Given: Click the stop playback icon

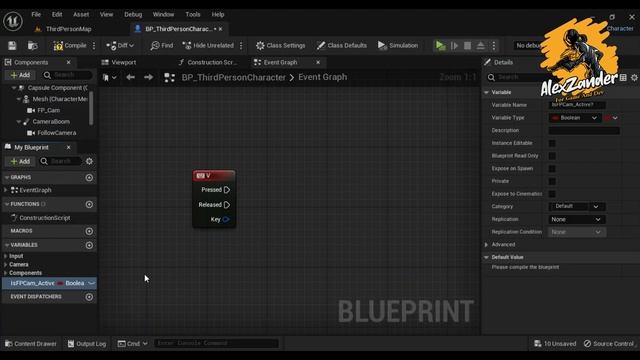Looking at the screenshot, I should [x=467, y=45].
